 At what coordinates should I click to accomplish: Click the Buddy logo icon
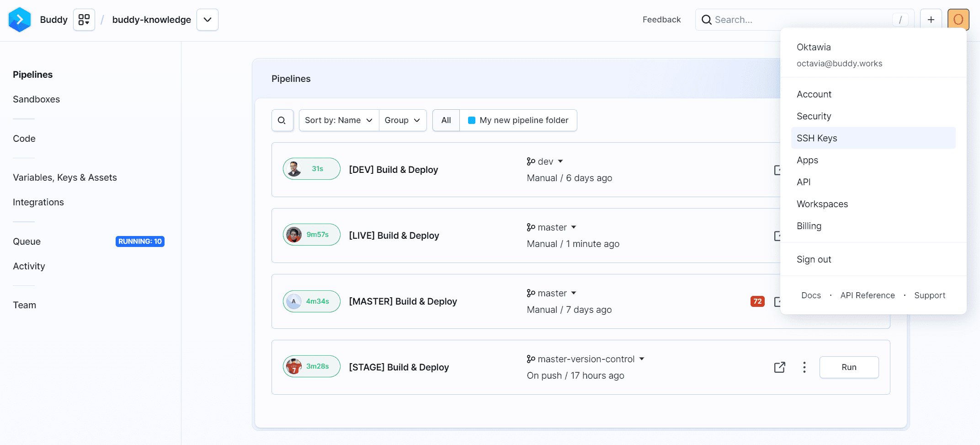click(x=20, y=20)
